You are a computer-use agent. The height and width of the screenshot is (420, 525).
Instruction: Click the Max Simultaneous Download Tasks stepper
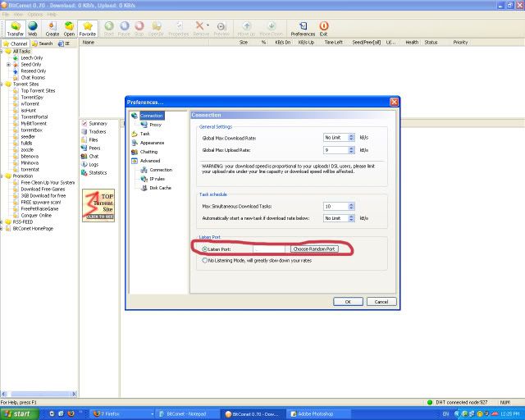pyautogui.click(x=351, y=207)
